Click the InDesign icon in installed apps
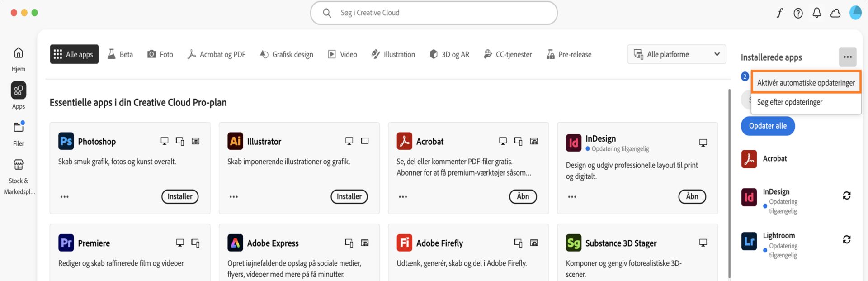The height and width of the screenshot is (281, 868). [x=749, y=197]
